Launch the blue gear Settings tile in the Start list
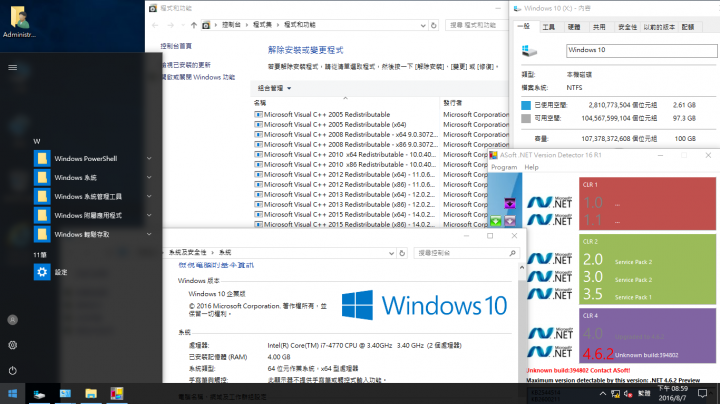 tap(42, 272)
